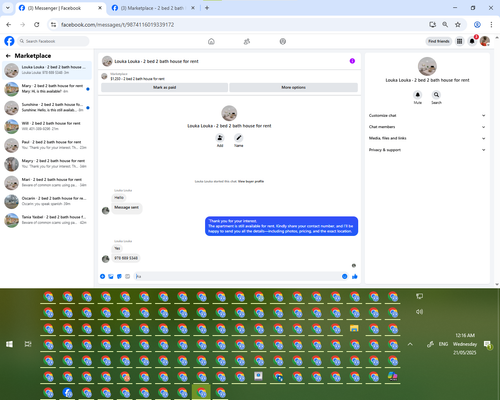Open the Chrome zoom magnifier icon
This screenshot has width=500, height=400.
coord(445,25)
